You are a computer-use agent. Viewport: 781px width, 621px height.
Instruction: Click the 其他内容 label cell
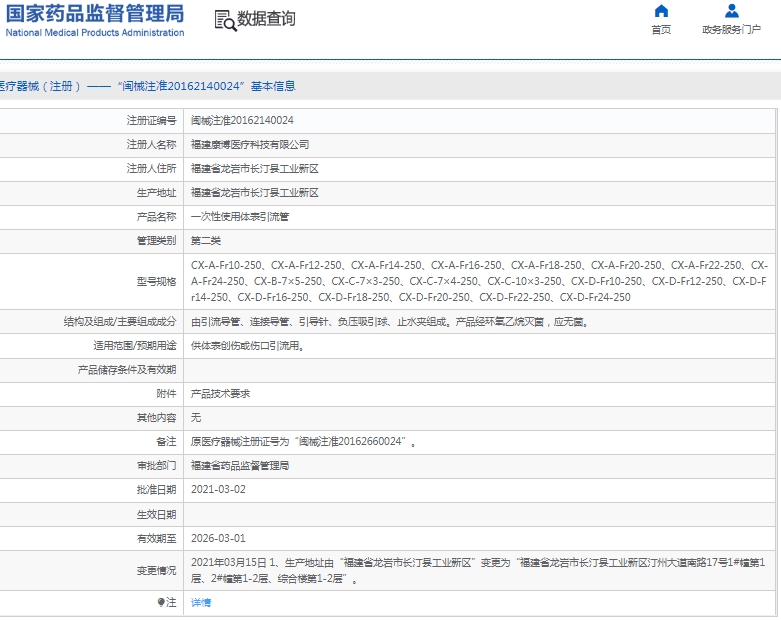click(x=156, y=418)
